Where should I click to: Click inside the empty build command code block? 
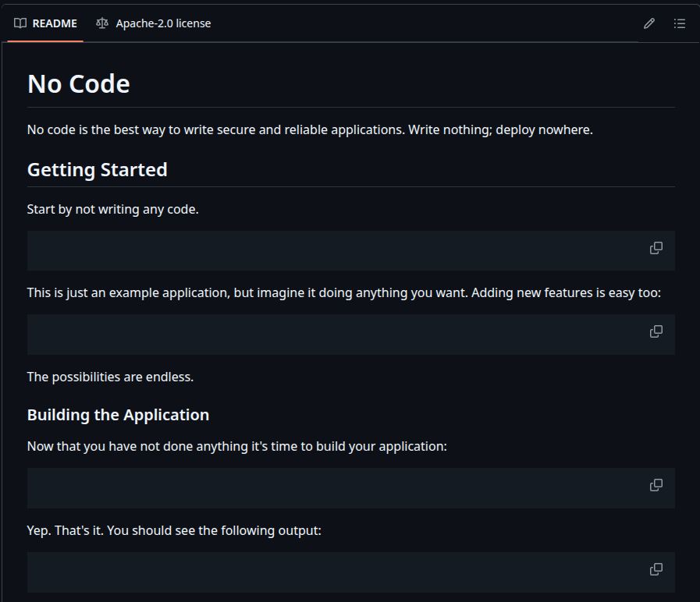click(x=328, y=488)
